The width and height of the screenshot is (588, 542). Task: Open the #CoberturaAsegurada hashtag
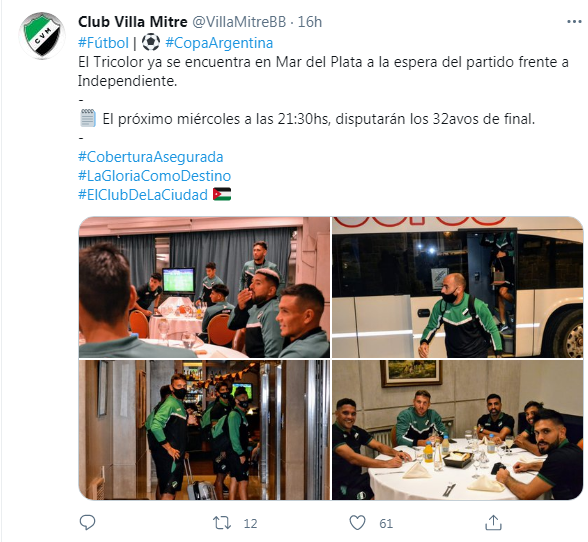coord(150,157)
